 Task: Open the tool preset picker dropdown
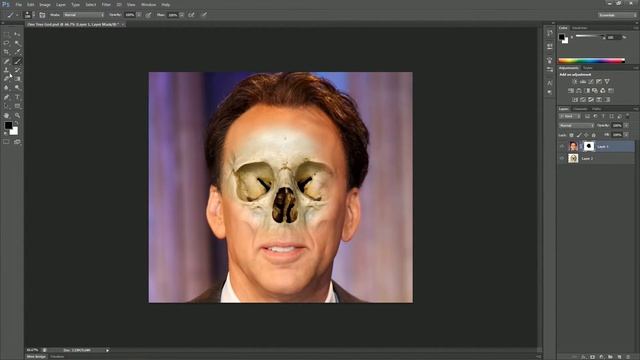click(x=12, y=15)
